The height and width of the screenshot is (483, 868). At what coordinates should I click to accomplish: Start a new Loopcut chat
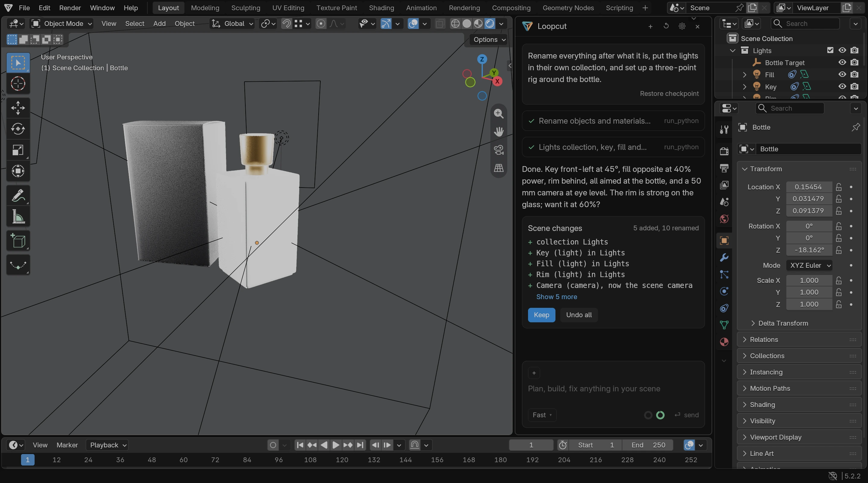pos(650,26)
